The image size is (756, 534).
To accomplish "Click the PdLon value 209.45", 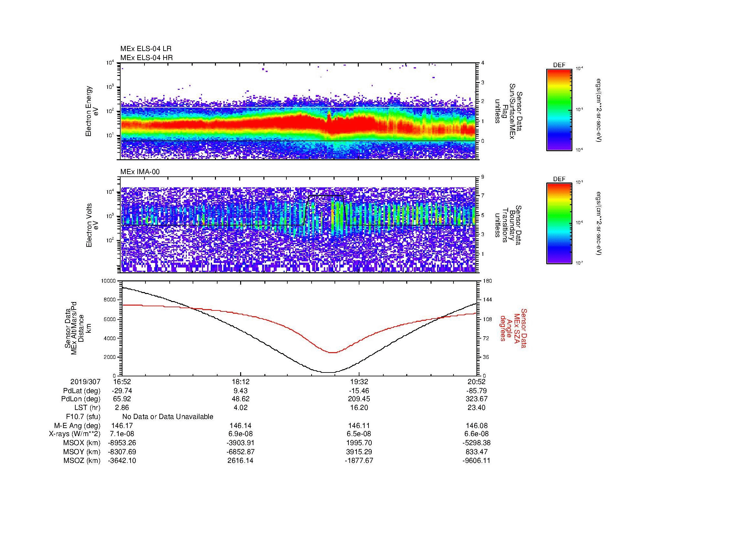I will pos(359,399).
